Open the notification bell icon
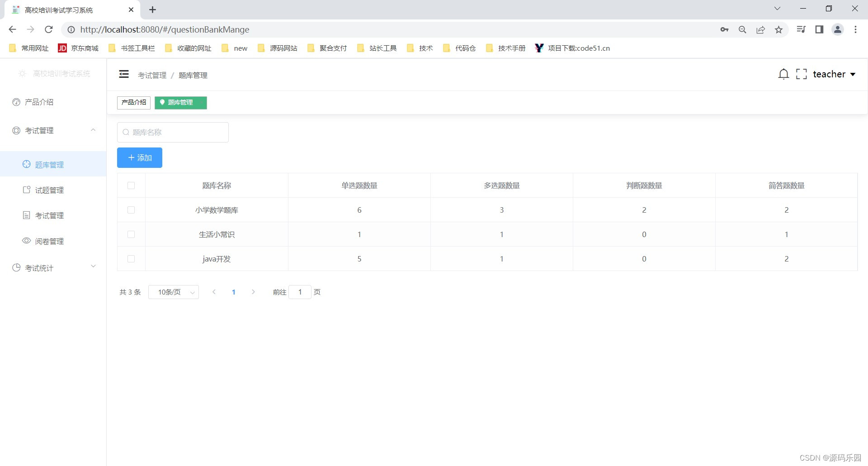Image resolution: width=868 pixels, height=466 pixels. pos(783,74)
